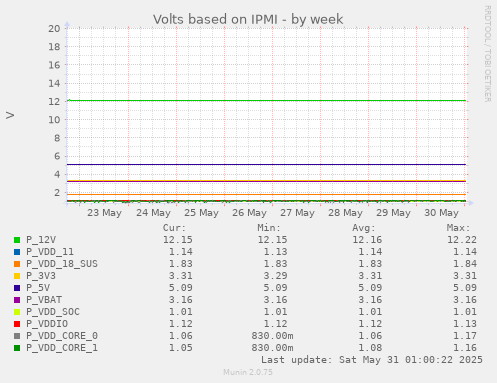
Task: Click the green 12V line in graph
Action: point(267,100)
